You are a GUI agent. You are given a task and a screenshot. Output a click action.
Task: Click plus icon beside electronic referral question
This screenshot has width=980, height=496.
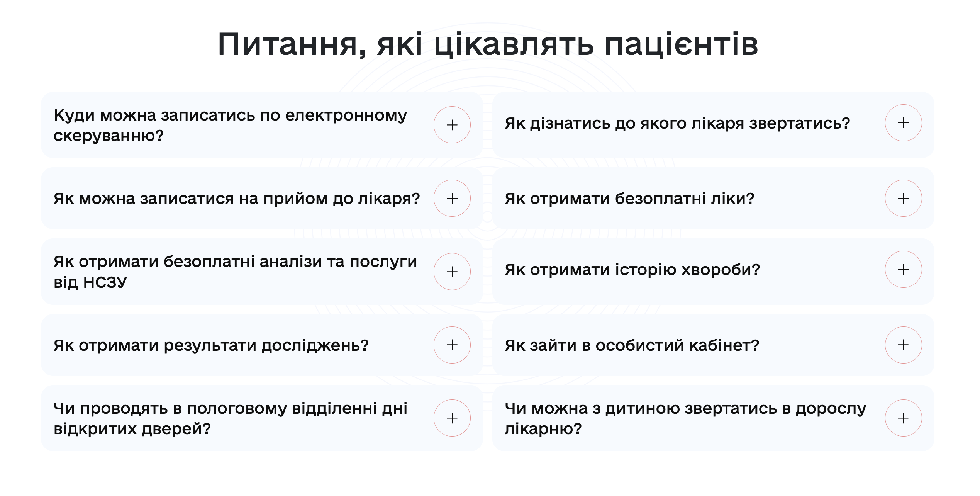[452, 125]
